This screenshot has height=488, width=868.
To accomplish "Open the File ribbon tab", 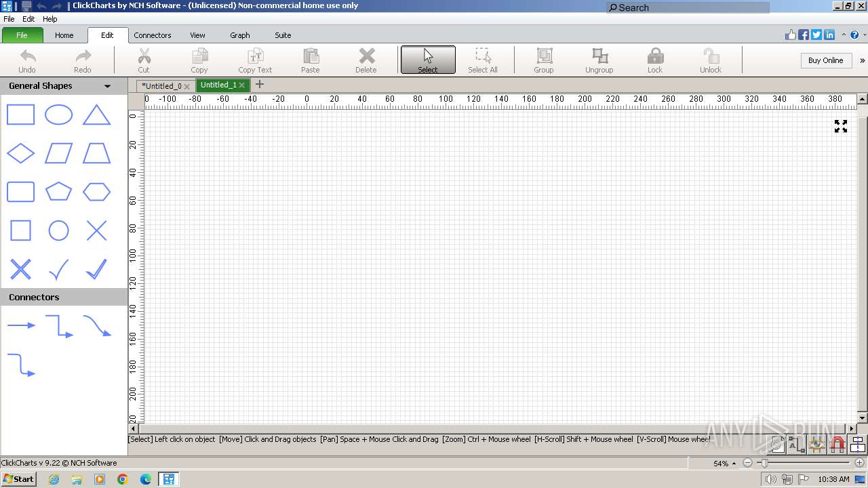I will click(22, 35).
